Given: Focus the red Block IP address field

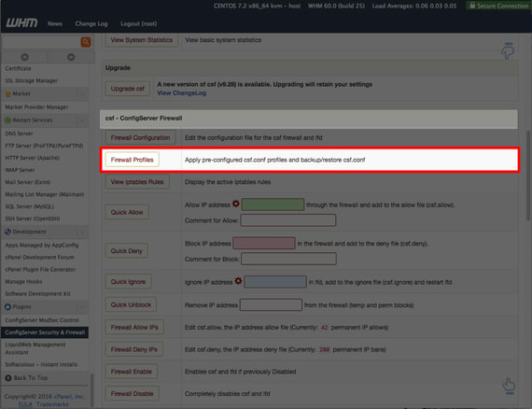Looking at the screenshot, I should [263, 243].
